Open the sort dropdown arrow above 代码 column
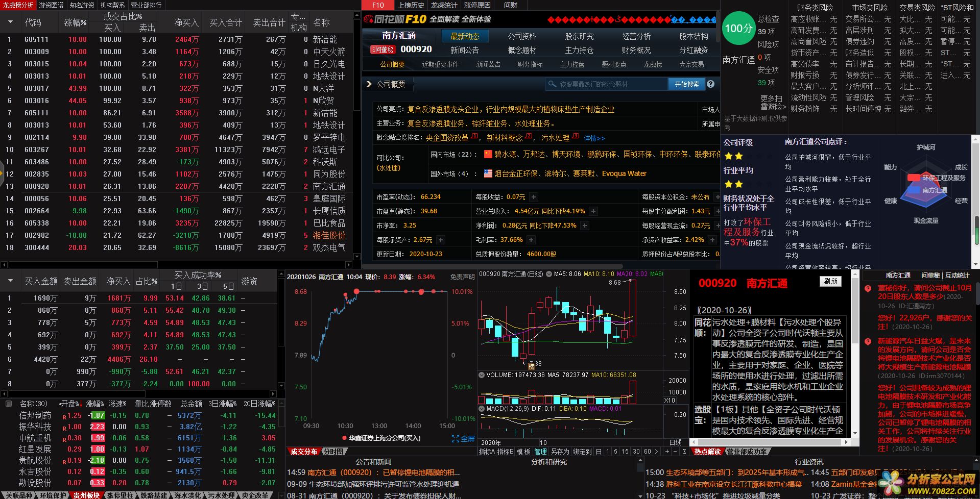The image size is (980, 499). tap(10, 22)
